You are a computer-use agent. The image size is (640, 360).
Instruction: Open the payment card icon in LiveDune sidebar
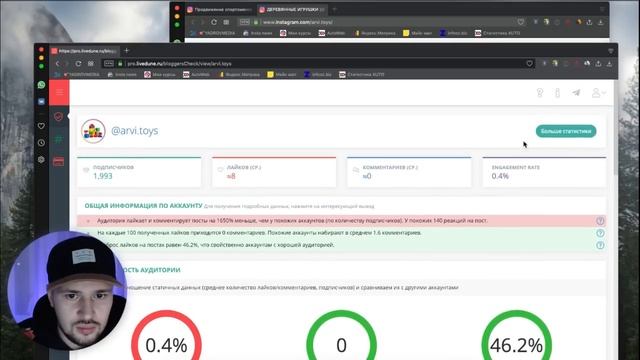[x=58, y=162]
